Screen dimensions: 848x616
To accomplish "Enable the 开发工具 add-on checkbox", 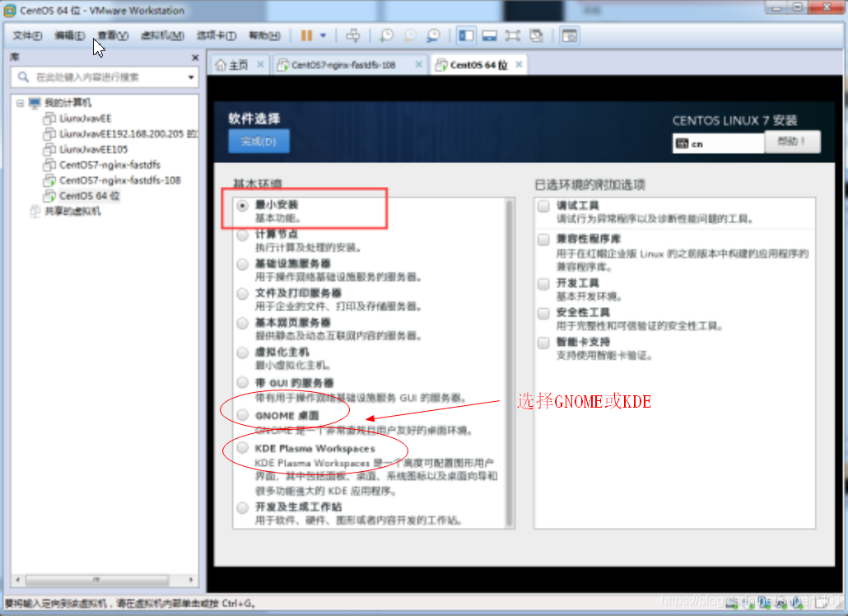I will pyautogui.click(x=542, y=284).
